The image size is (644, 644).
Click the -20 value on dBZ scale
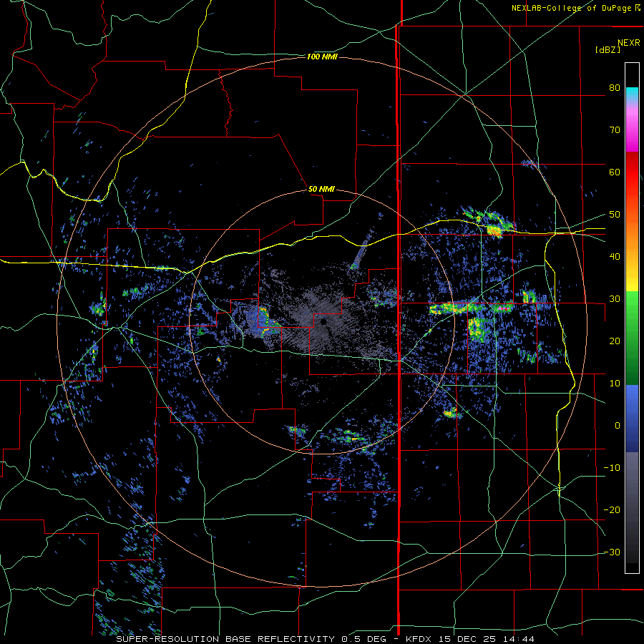click(612, 509)
